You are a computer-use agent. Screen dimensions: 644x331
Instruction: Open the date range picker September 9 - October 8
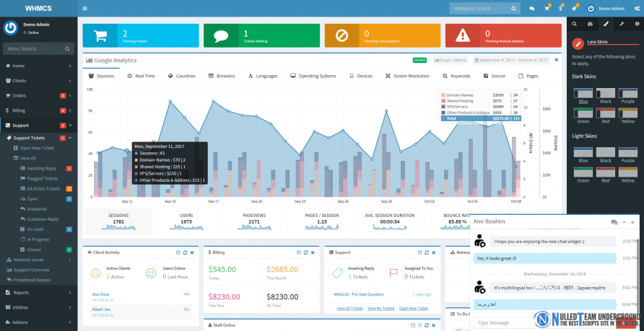tap(511, 61)
